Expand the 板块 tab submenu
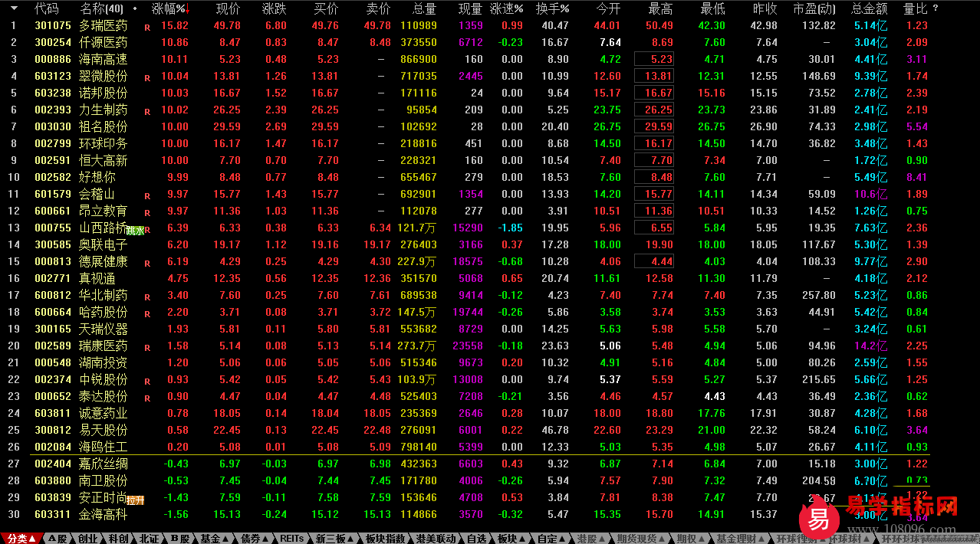 click(511, 538)
